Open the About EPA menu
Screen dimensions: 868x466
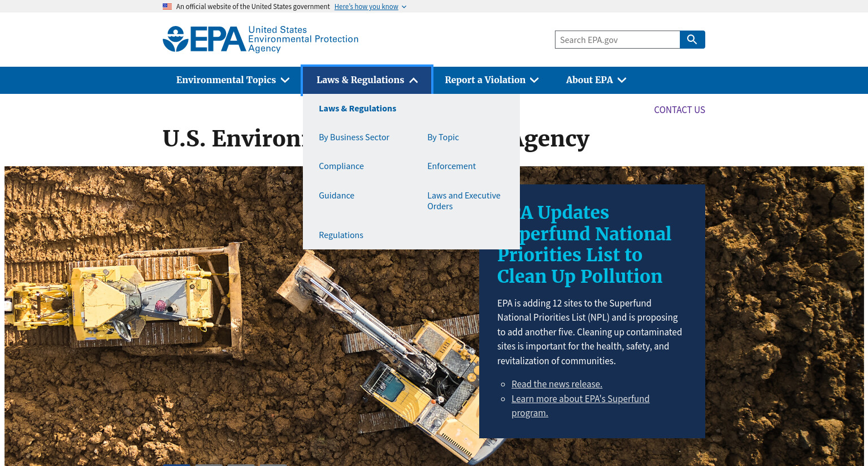click(x=596, y=80)
